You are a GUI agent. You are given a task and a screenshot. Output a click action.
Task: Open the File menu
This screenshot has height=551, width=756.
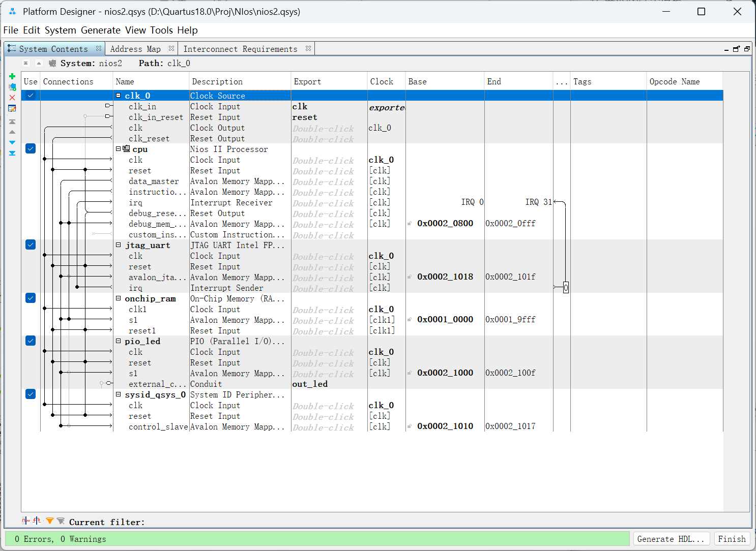[x=11, y=30]
